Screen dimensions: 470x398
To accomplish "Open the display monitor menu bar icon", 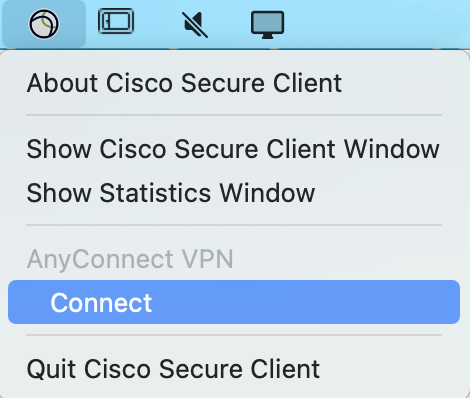I will (x=267, y=25).
